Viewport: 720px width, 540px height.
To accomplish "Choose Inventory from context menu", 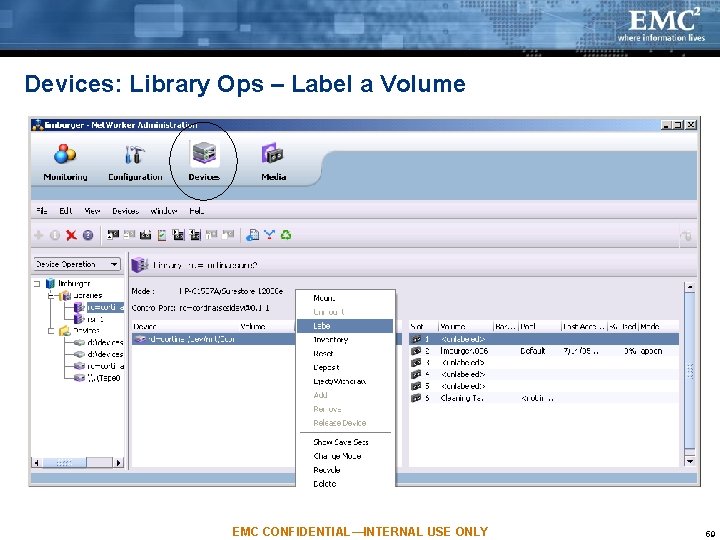I will coord(345,340).
